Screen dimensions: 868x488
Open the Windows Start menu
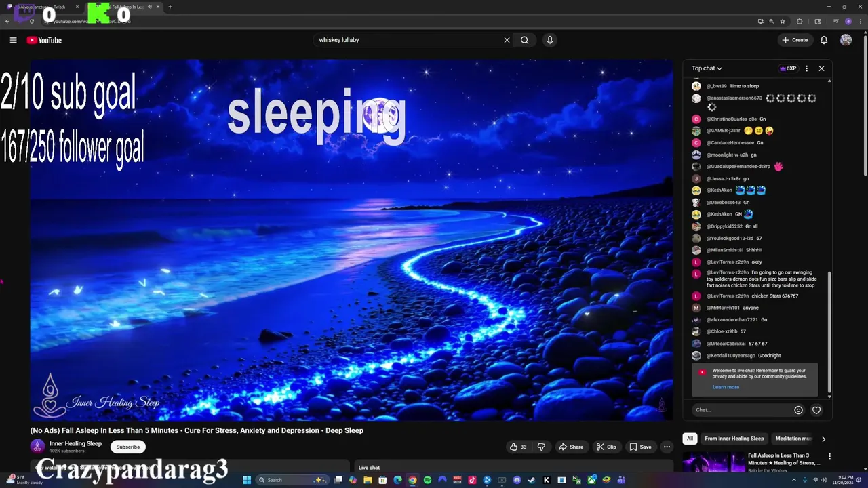(247, 480)
